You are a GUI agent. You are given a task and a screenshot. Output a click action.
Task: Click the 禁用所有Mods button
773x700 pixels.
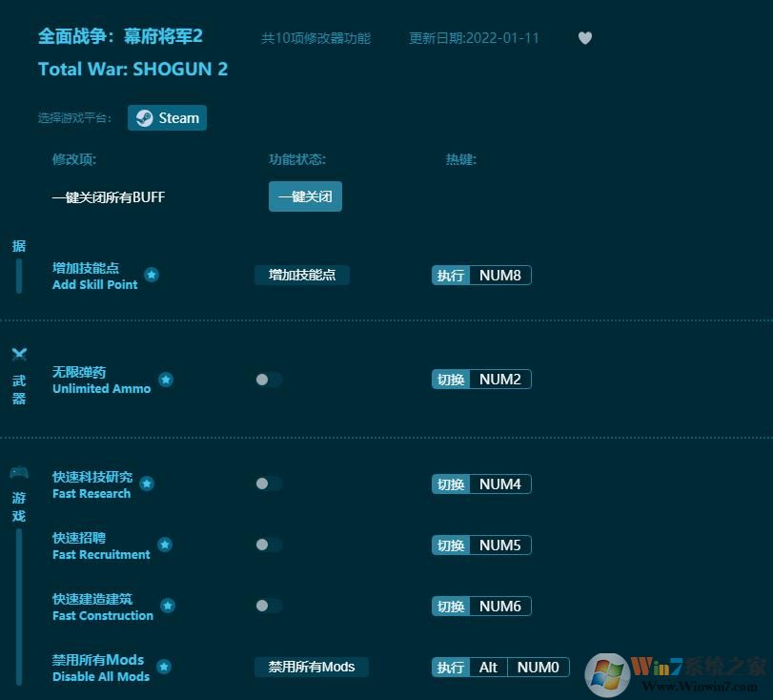point(312,667)
